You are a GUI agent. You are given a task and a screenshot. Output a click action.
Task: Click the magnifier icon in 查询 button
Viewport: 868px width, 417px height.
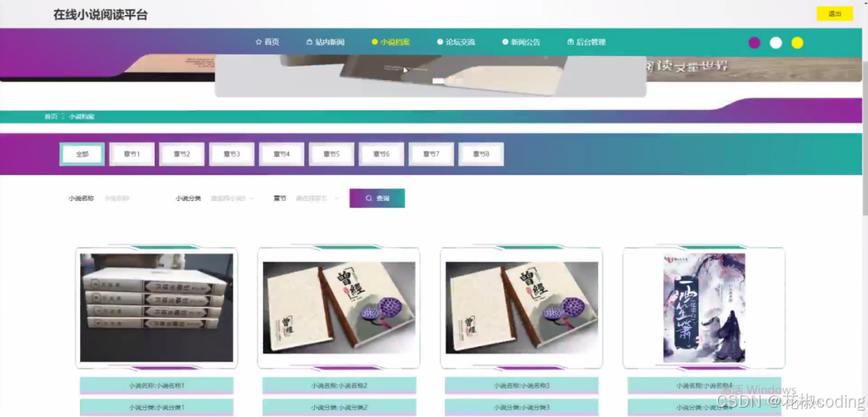coord(369,198)
